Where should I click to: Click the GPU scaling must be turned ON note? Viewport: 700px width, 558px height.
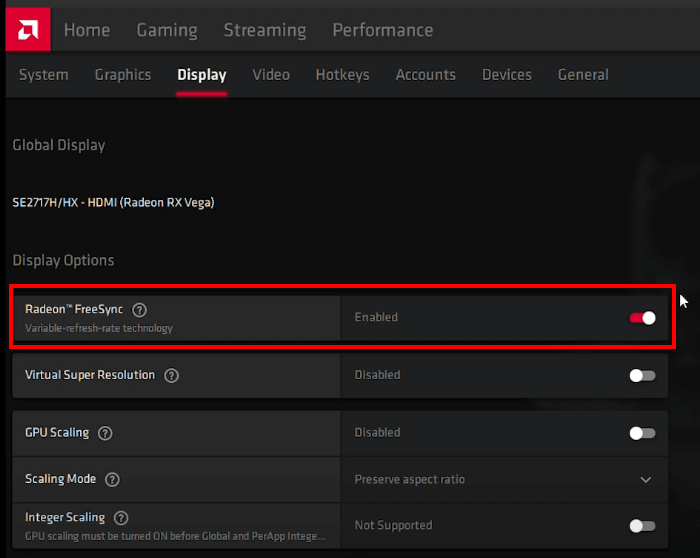(175, 536)
